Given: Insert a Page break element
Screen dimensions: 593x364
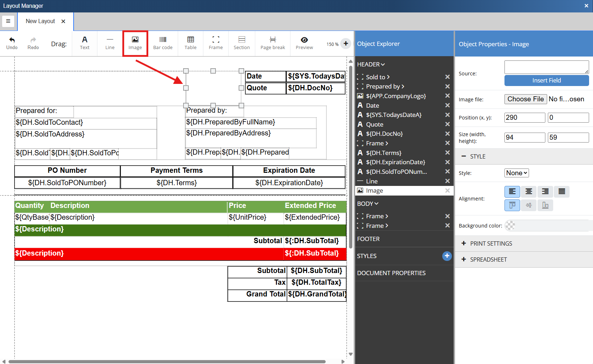Looking at the screenshot, I should click(273, 43).
